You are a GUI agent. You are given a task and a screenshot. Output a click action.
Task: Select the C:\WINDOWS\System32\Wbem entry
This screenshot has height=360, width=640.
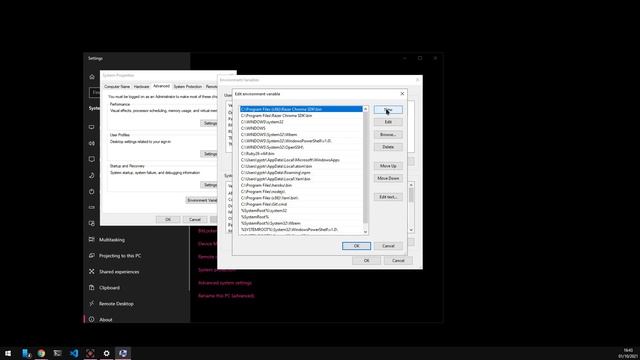[x=301, y=134]
